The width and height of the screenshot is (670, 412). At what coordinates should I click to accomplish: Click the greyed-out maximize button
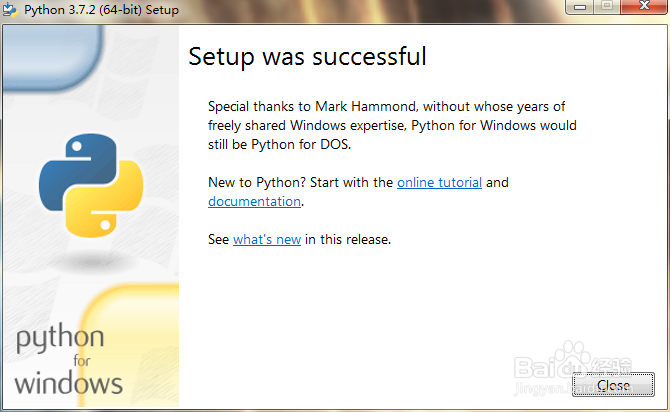pos(607,7)
